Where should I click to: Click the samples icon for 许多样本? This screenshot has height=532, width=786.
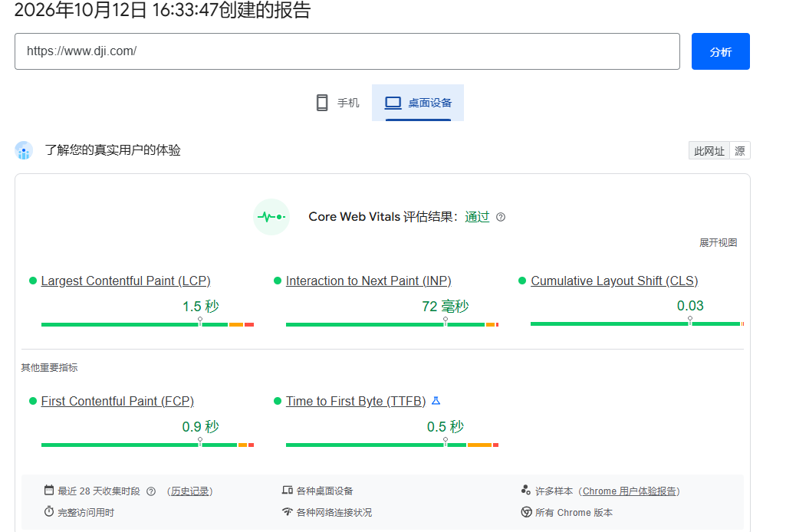tap(526, 490)
